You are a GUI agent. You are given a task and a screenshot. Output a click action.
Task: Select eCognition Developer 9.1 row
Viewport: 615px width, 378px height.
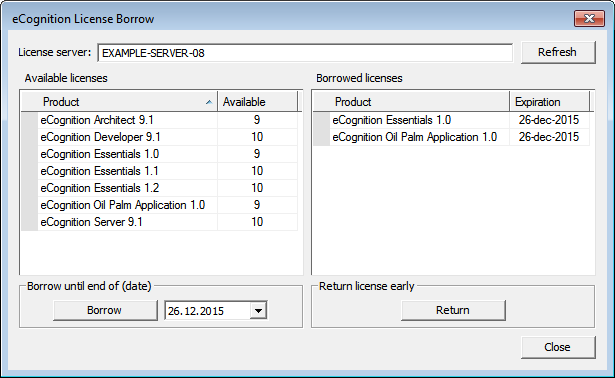coord(159,137)
